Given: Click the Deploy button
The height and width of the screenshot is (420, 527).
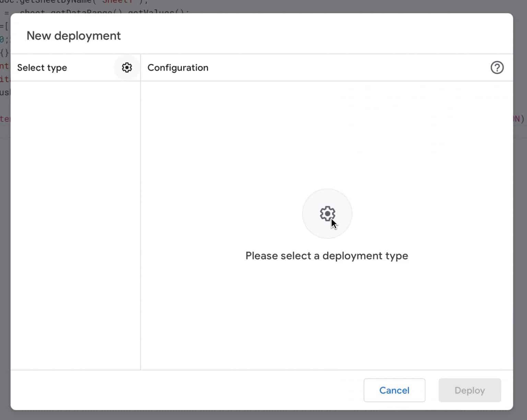Looking at the screenshot, I should pyautogui.click(x=470, y=390).
